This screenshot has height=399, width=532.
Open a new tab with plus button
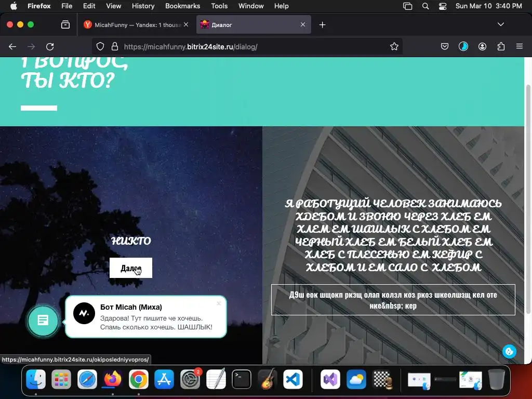tap(322, 24)
